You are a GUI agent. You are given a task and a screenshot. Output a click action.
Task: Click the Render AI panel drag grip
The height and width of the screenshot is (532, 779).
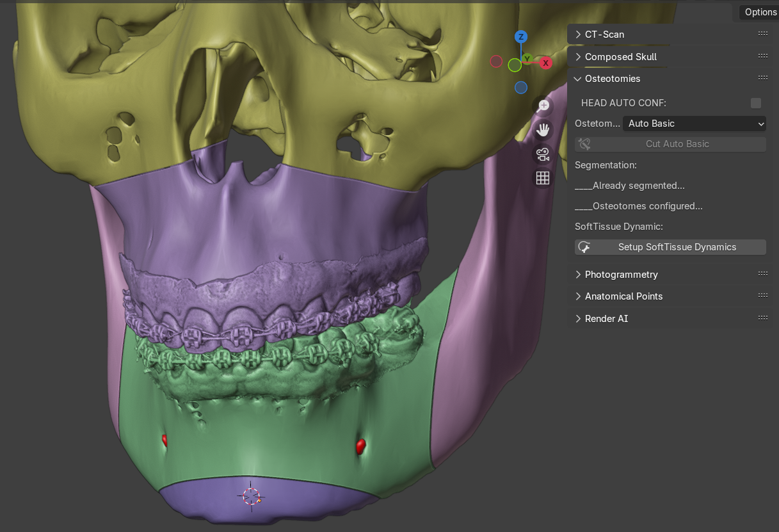[762, 318]
